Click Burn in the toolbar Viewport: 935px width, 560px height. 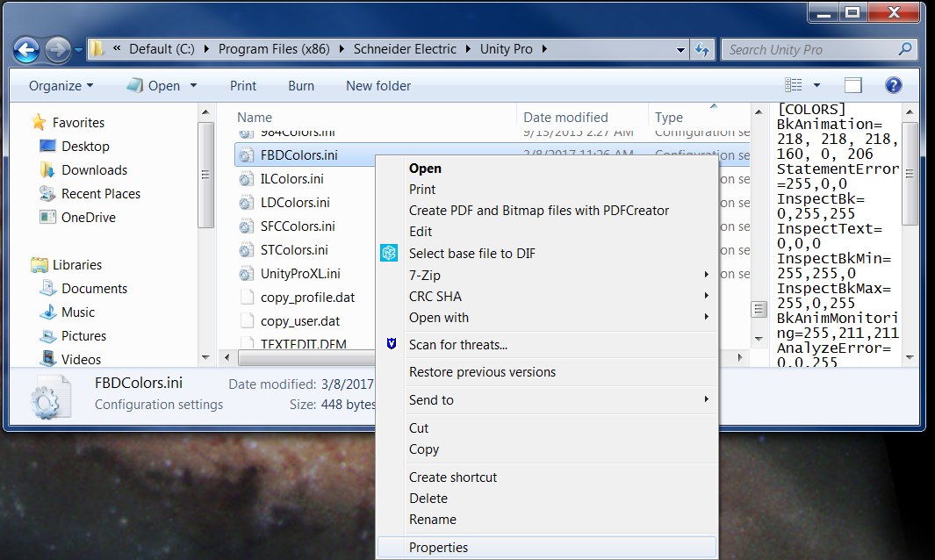pos(301,86)
